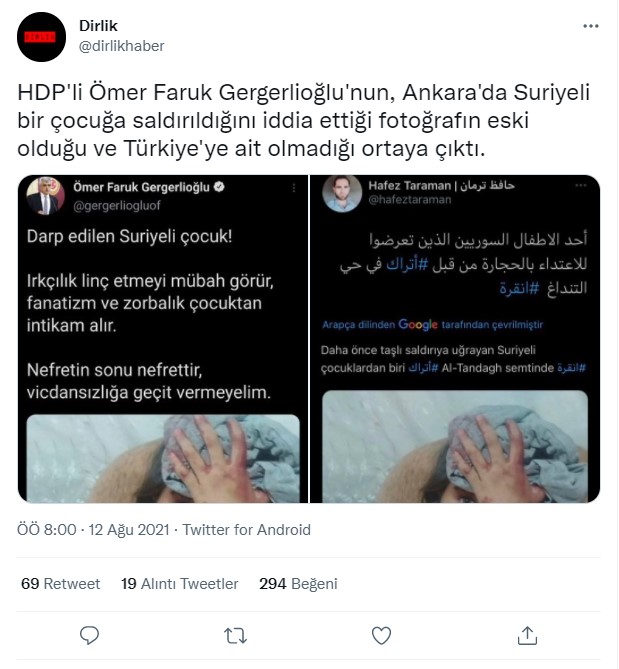This screenshot has height=669, width=619.
Task: Open the Dirlik display name link
Action: click(98, 26)
